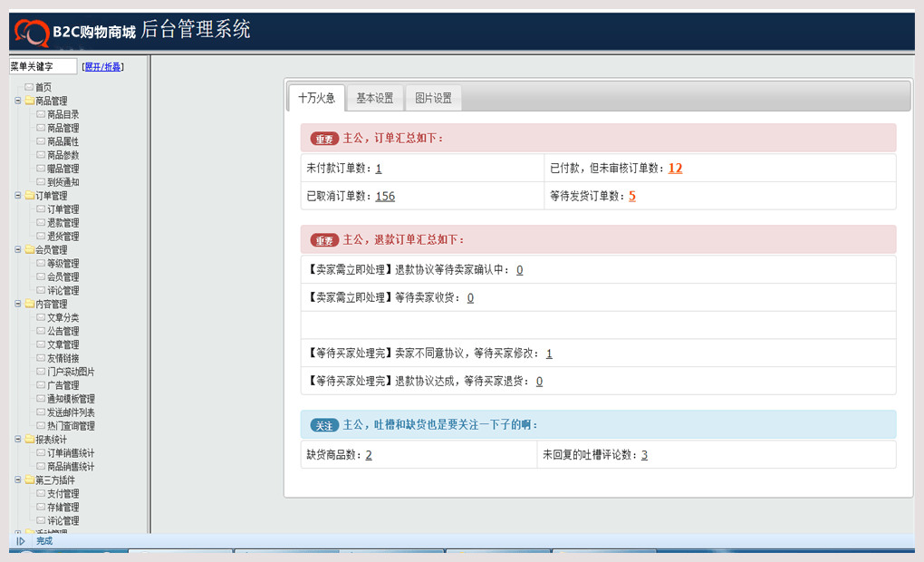Open the 展开/折叠 toggle link
924x562 pixels.
101,66
